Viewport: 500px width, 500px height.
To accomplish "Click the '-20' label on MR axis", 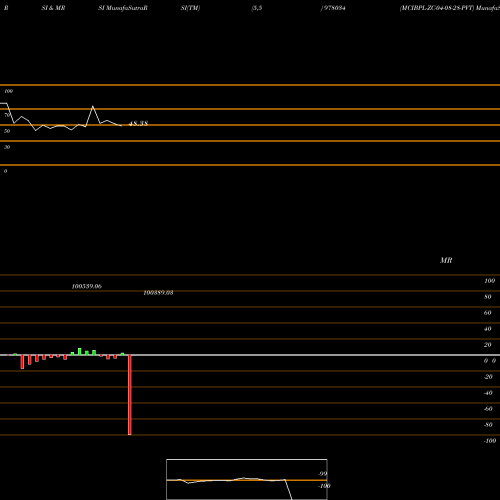I will pyautogui.click(x=488, y=377).
